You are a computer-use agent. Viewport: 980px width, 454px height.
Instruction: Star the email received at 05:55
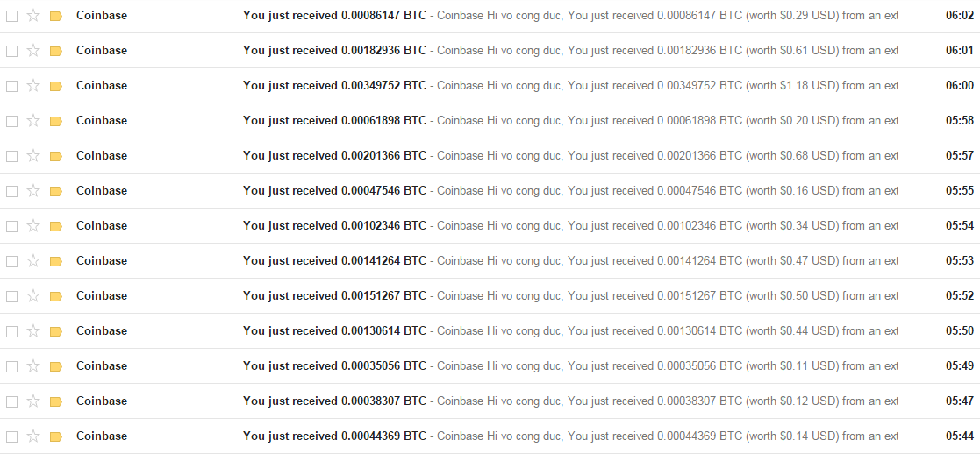pos(33,190)
